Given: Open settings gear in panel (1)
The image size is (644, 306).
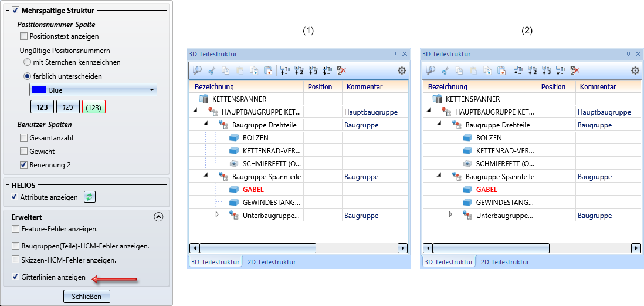Looking at the screenshot, I should click(402, 70).
